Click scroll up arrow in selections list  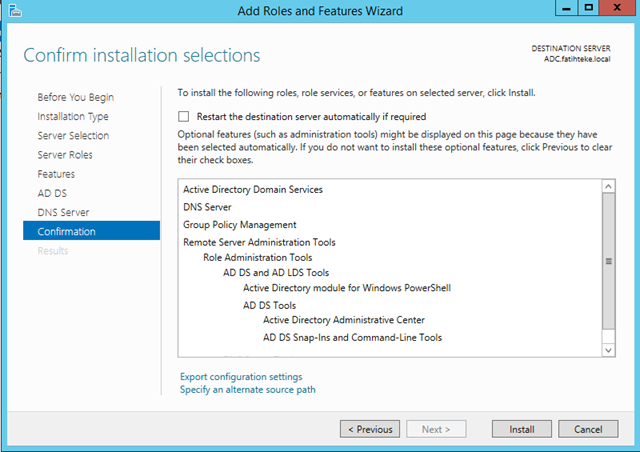[x=608, y=187]
